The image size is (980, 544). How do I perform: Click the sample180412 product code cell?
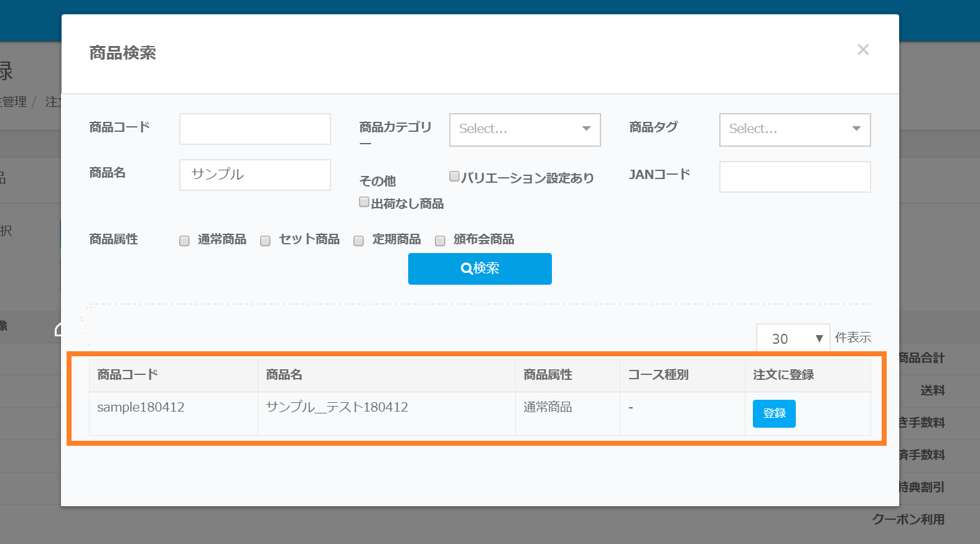pos(141,407)
